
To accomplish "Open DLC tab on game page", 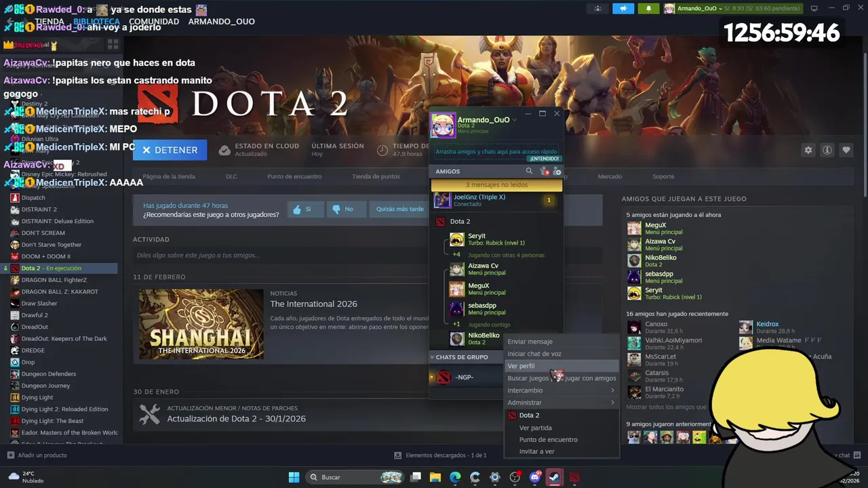I will coord(231,176).
